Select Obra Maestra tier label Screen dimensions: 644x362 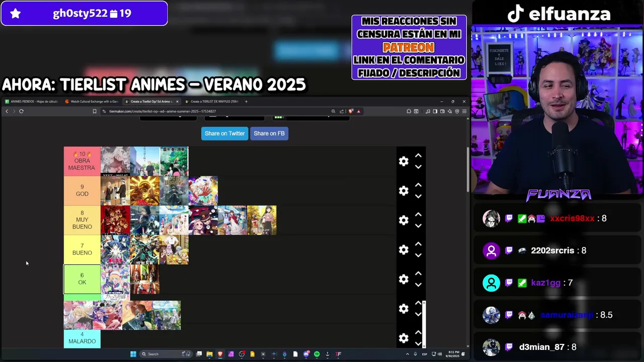(x=82, y=161)
